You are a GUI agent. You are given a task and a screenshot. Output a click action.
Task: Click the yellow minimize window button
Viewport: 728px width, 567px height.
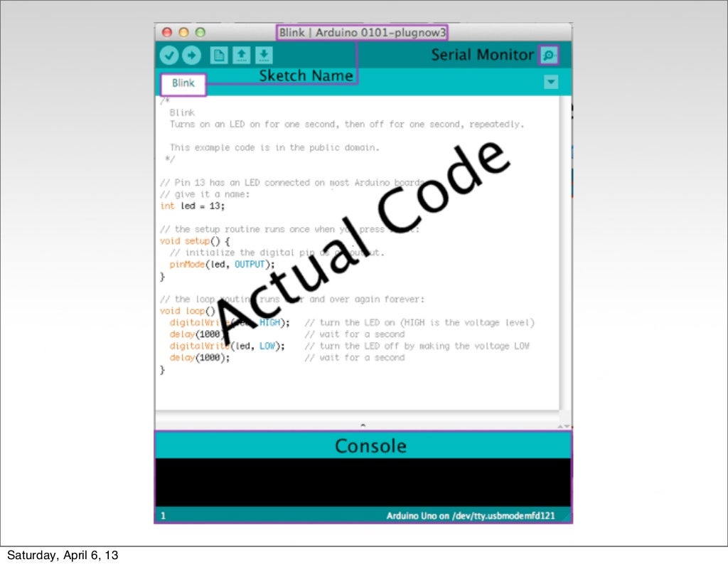(183, 32)
